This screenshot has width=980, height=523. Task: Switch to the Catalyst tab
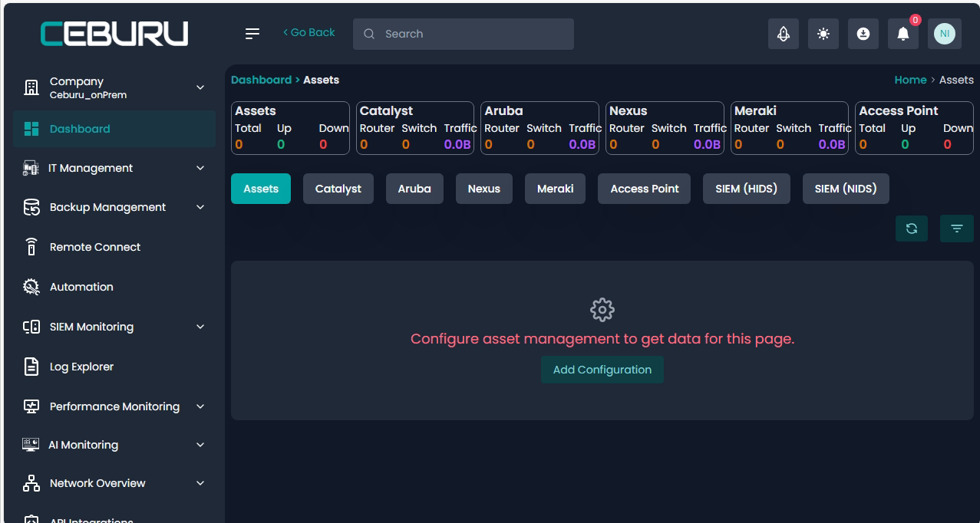(x=338, y=189)
